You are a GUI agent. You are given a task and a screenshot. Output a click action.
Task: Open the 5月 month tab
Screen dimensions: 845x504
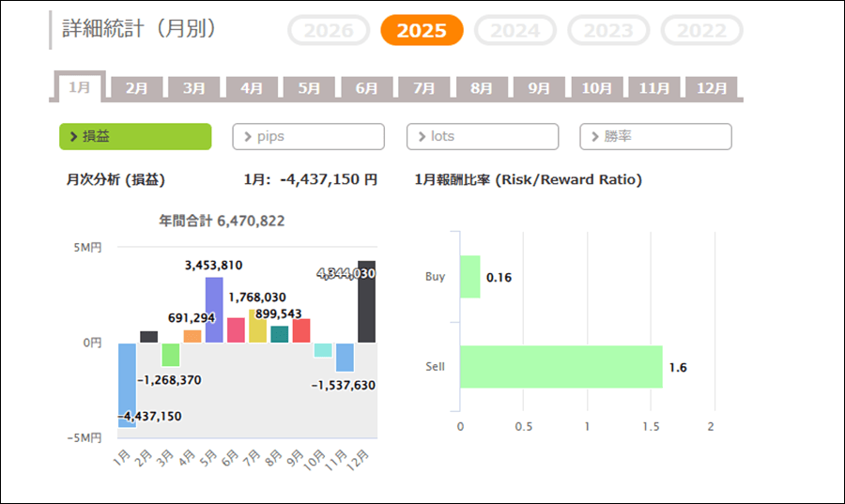(309, 88)
